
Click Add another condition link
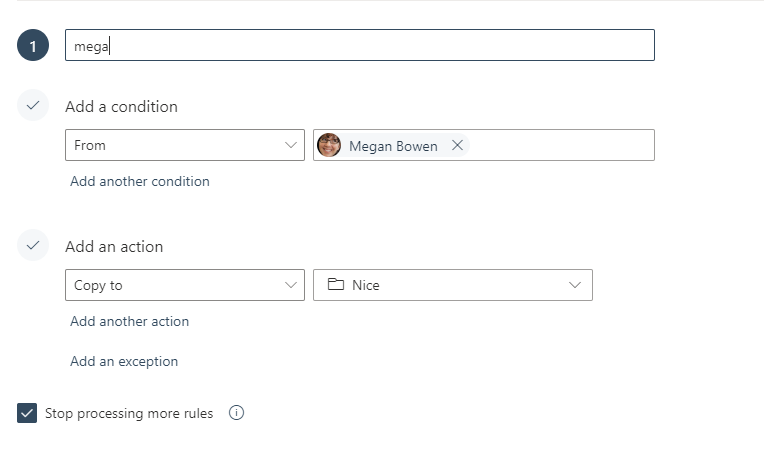[140, 181]
